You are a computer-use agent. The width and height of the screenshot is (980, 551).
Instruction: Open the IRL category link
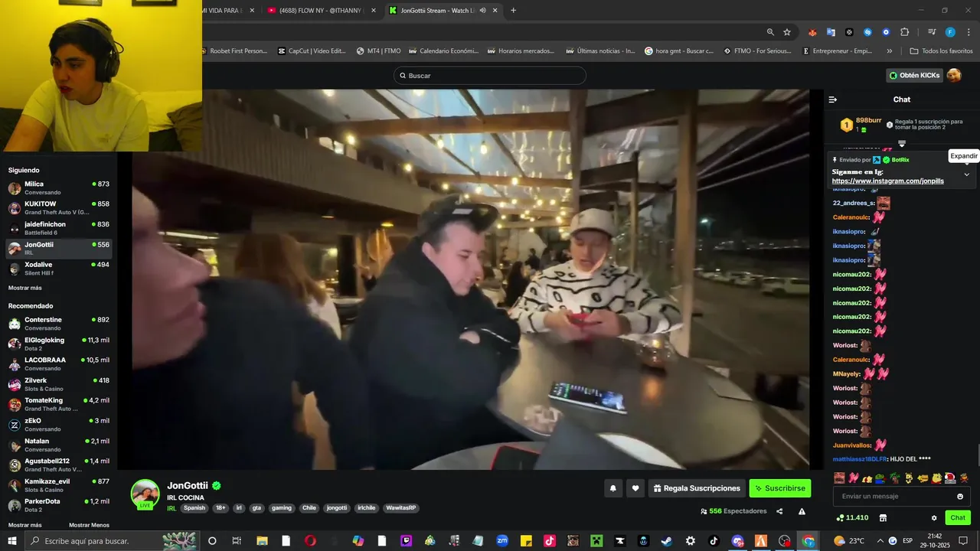click(172, 508)
